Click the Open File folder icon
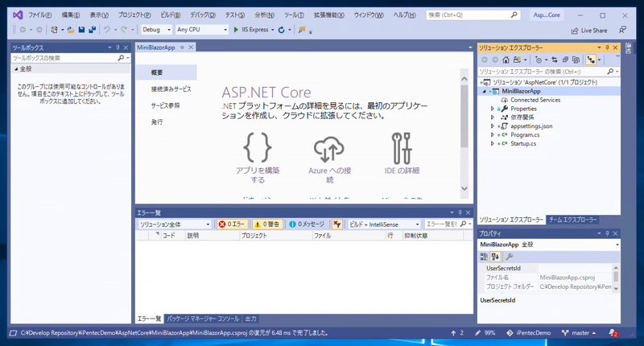Viewport: 644px width, 346px height. 71,30
